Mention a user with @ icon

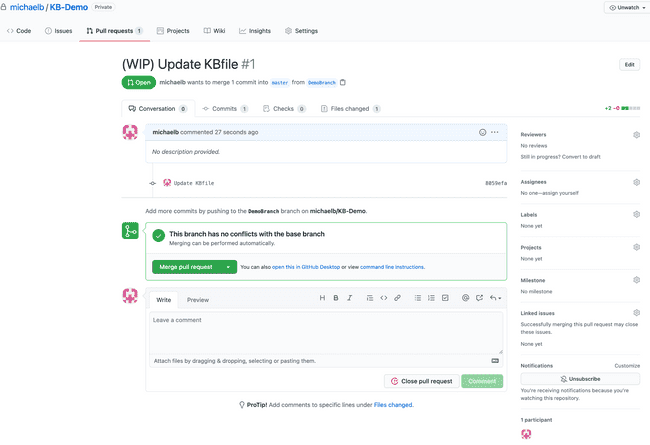(x=466, y=298)
